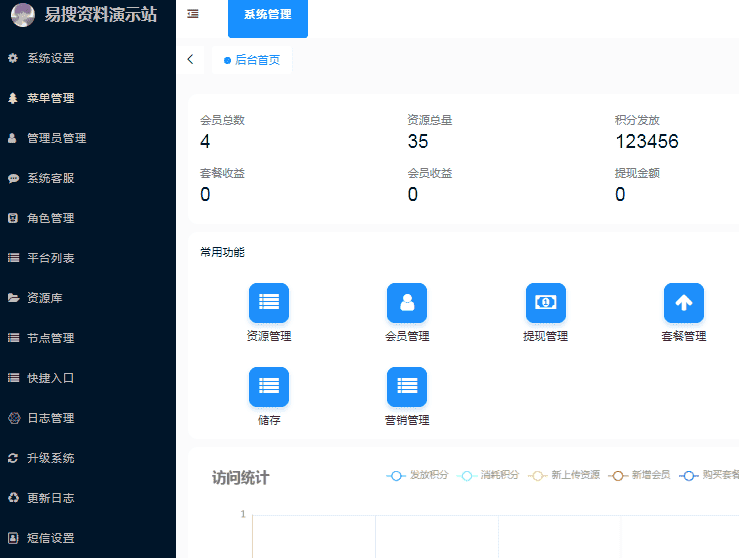Click the list icon beside 平台列表
Image resolution: width=739 pixels, height=558 pixels.
tap(14, 258)
